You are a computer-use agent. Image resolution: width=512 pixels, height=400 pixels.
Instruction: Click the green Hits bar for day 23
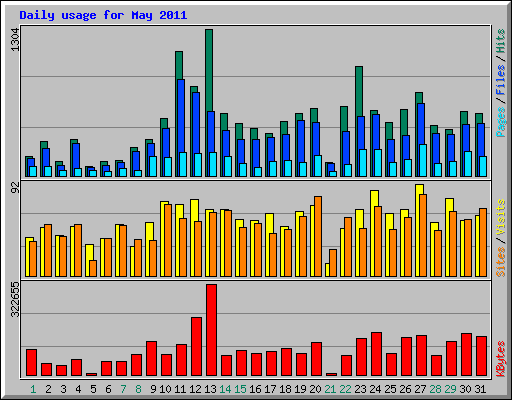(x=359, y=91)
